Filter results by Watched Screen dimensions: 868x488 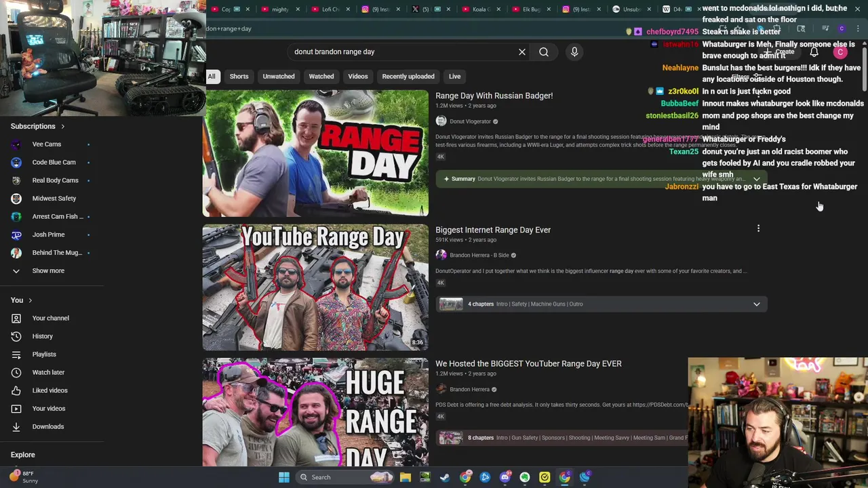321,77
